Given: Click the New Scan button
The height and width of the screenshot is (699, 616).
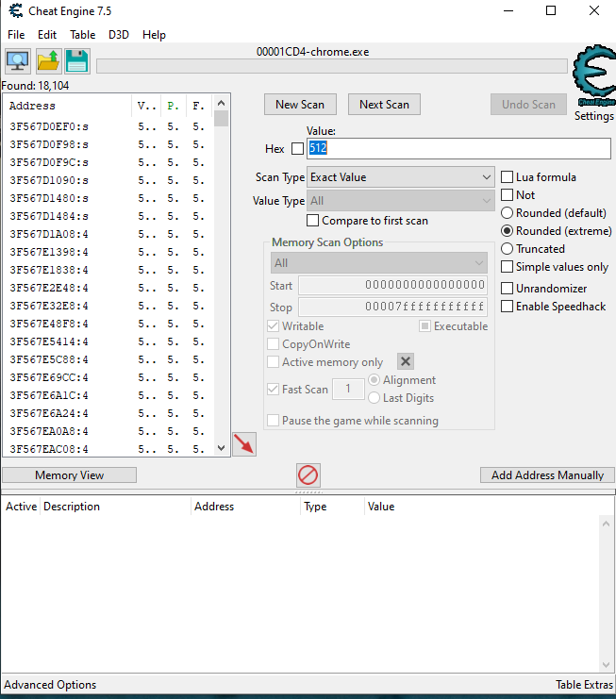Looking at the screenshot, I should 300,105.
